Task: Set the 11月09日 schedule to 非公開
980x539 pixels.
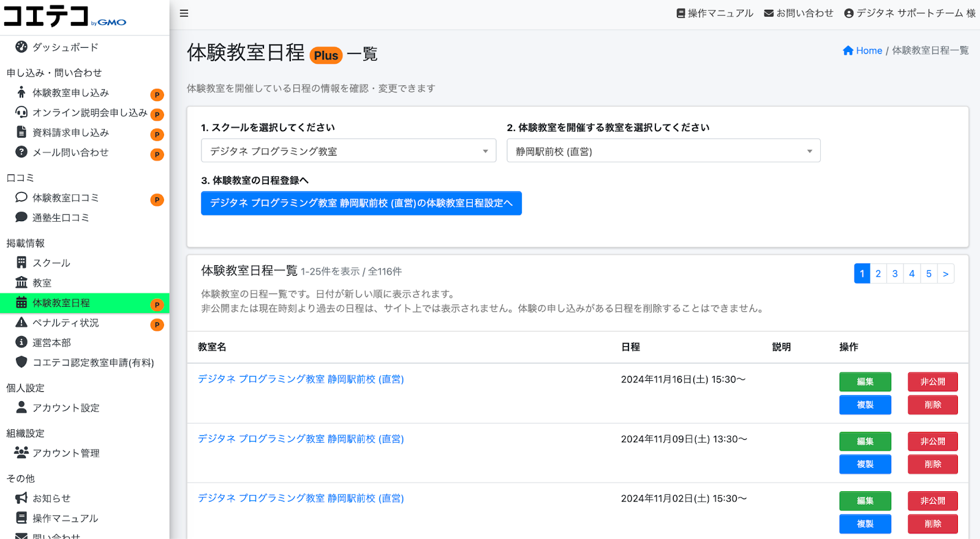Action: (932, 441)
